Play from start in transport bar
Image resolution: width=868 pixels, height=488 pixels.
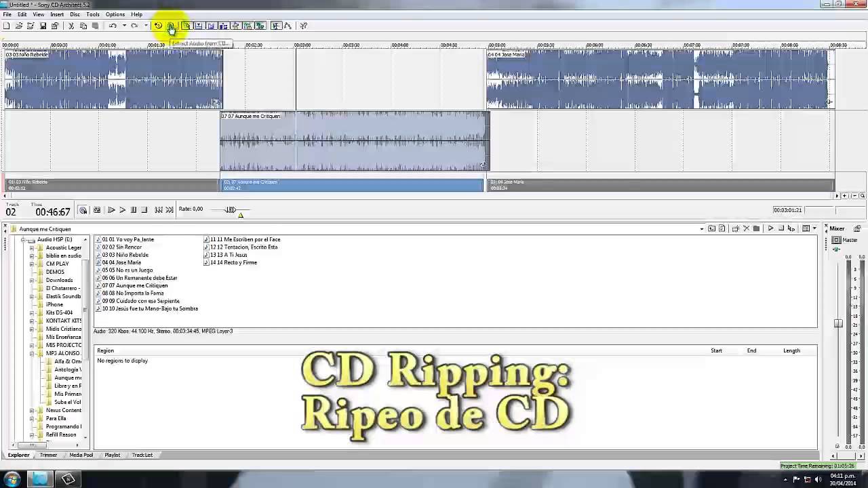[x=111, y=210]
